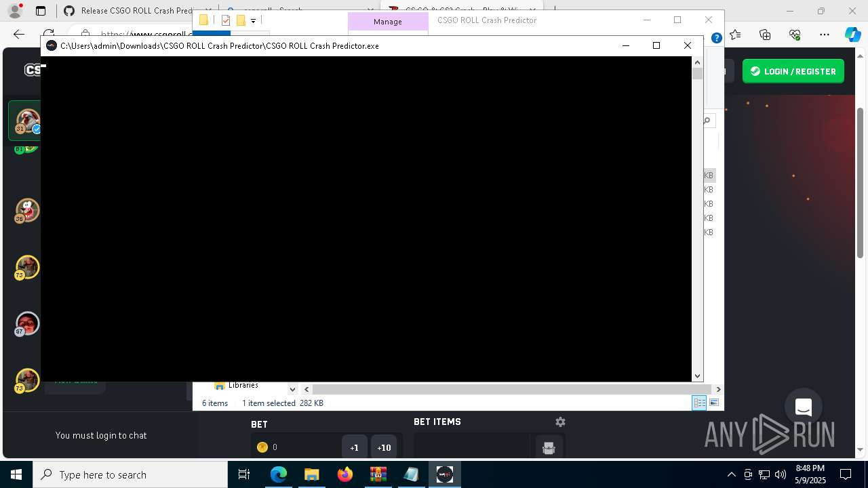Screen dimensions: 868x488
Task: Click the Crash Predictor app taskbar icon
Action: 445,474
